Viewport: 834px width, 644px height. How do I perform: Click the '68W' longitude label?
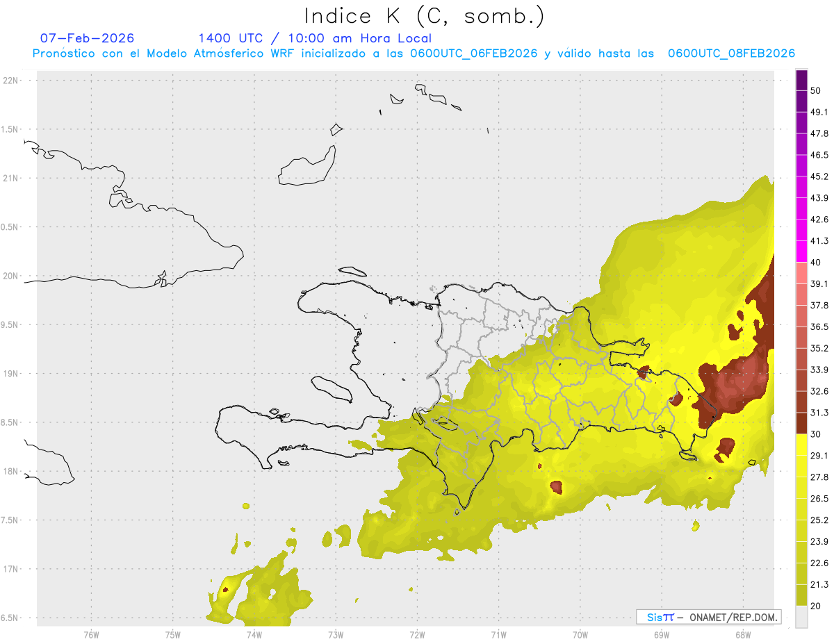tap(742, 634)
